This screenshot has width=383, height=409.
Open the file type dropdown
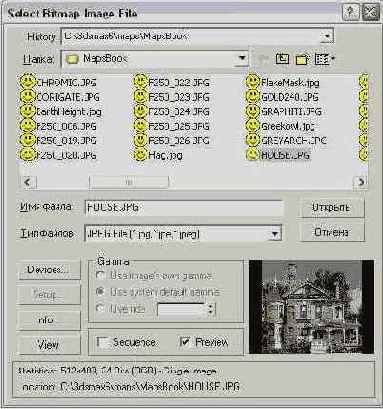[275, 233]
